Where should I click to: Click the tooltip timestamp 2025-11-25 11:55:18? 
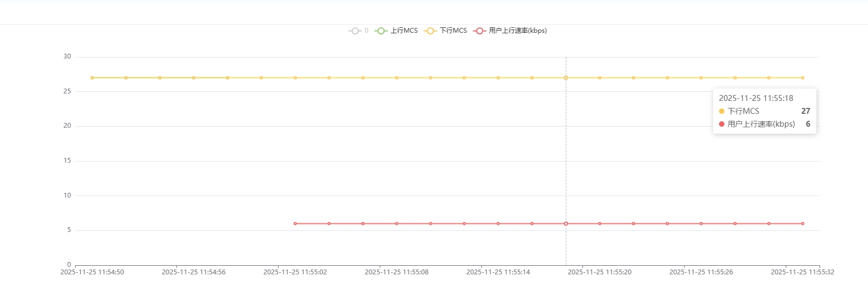[756, 98]
